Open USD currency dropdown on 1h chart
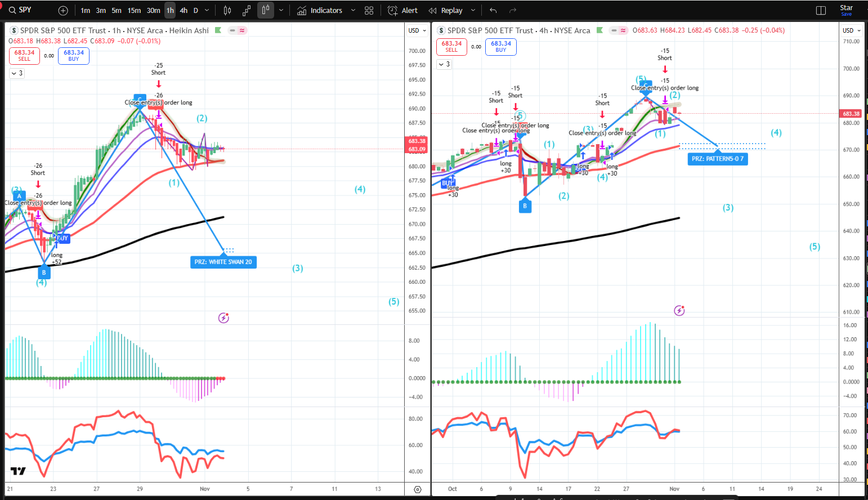Screen dimensions: 868x500 coord(417,30)
